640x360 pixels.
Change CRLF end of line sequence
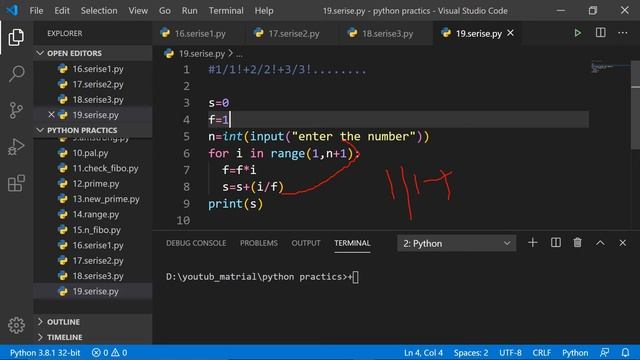pos(542,352)
